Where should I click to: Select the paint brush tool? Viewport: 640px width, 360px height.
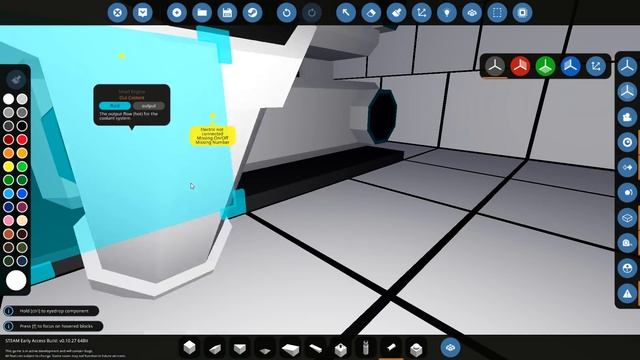(396, 13)
